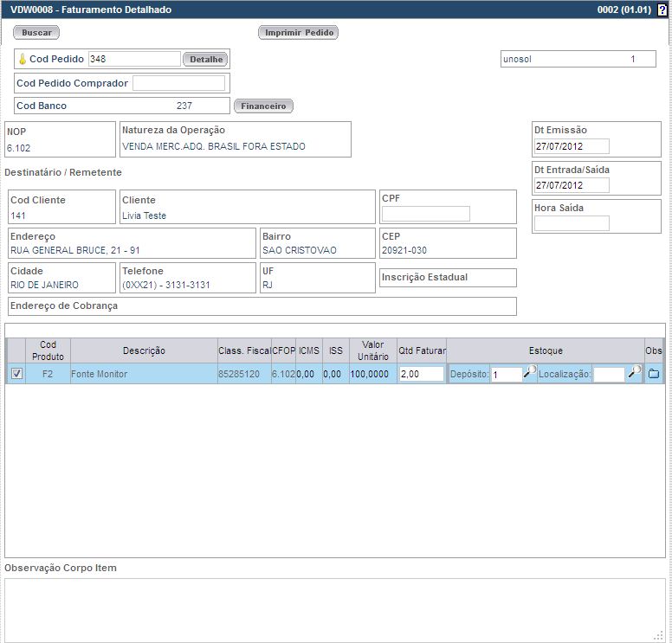Image resolution: width=672 pixels, height=643 pixels.
Task: Click the Hora Saída input field
Action: coord(572,223)
